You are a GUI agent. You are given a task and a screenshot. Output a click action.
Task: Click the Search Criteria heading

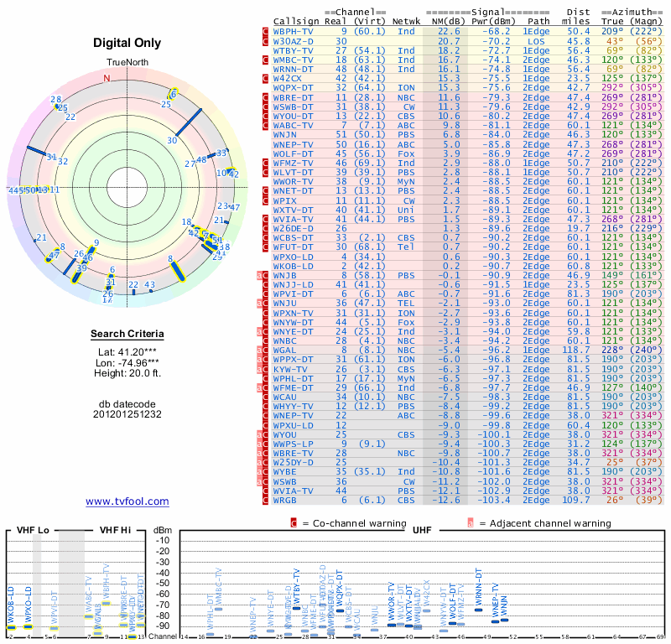coord(127,335)
